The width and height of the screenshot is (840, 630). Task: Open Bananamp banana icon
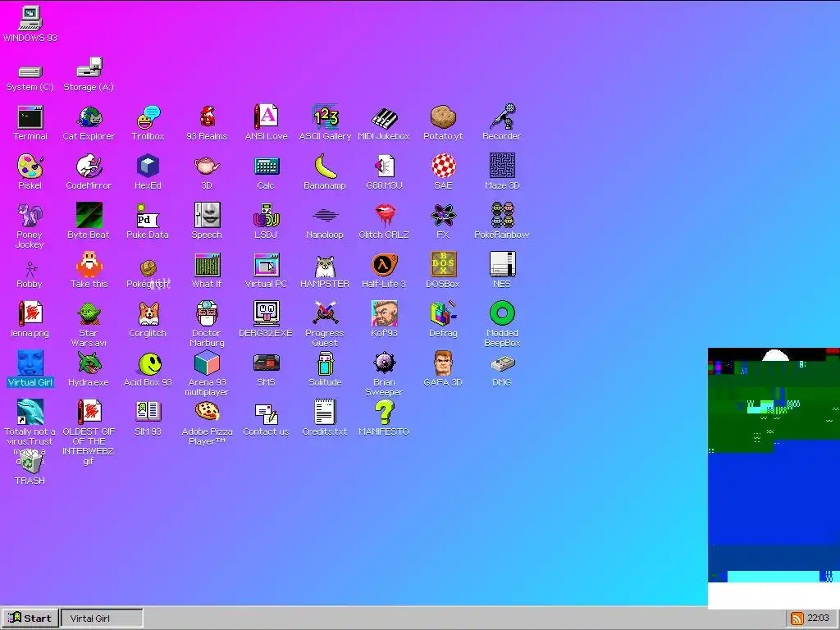tap(325, 167)
